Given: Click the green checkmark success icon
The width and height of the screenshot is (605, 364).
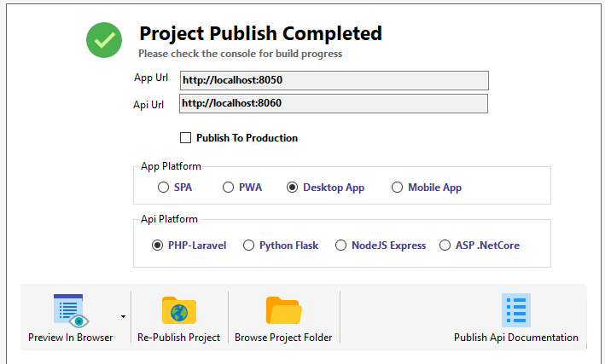Looking at the screenshot, I should click(104, 40).
